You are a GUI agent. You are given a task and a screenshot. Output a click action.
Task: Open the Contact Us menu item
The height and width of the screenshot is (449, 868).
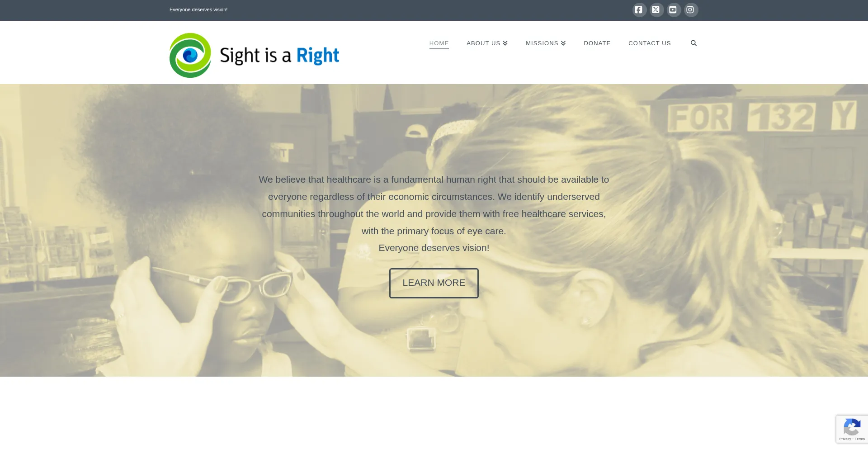click(650, 43)
